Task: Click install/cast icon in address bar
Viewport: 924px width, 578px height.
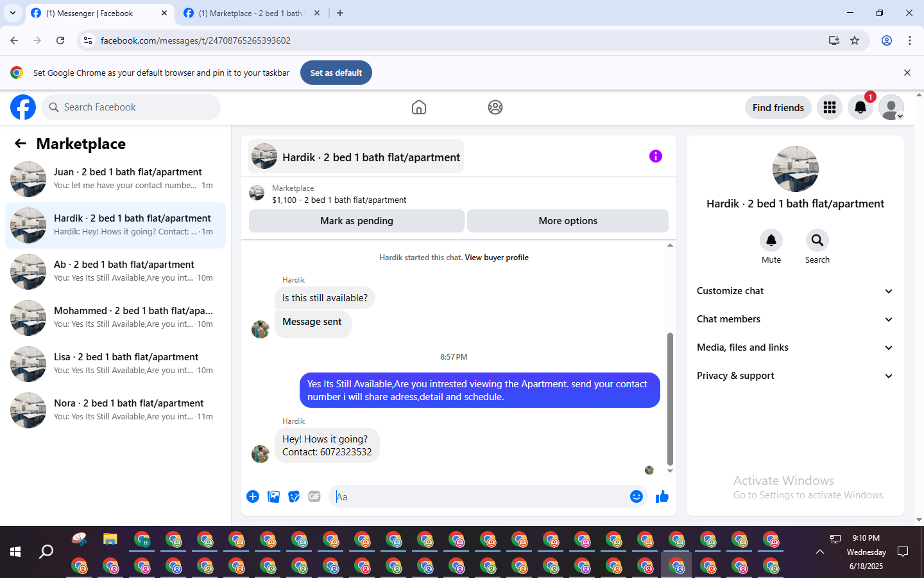Action: coord(834,40)
